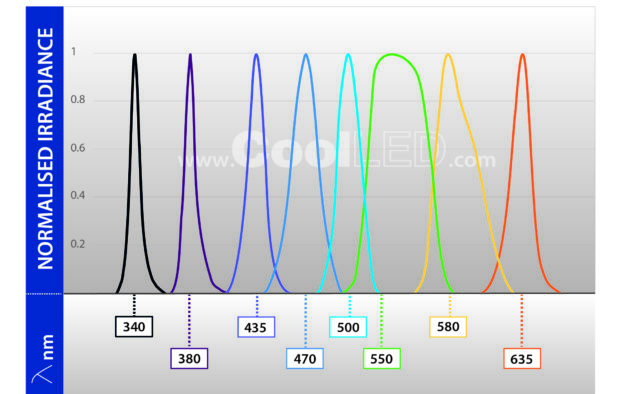Click the black 340 nm peak curve

tap(135, 55)
